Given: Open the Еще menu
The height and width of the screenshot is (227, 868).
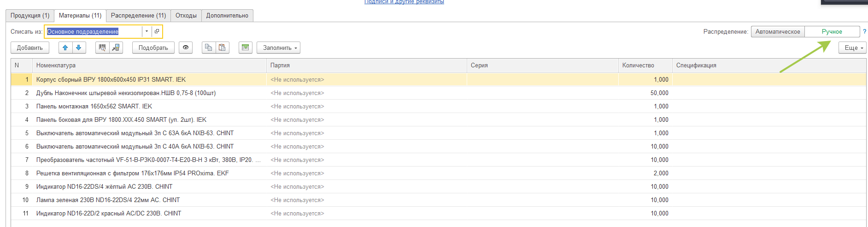Looking at the screenshot, I should click(x=853, y=48).
